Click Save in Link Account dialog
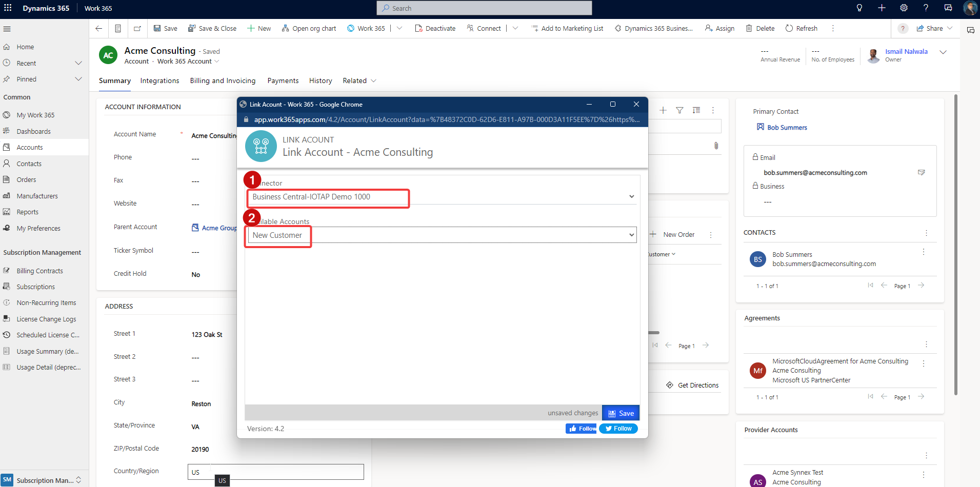 click(621, 413)
